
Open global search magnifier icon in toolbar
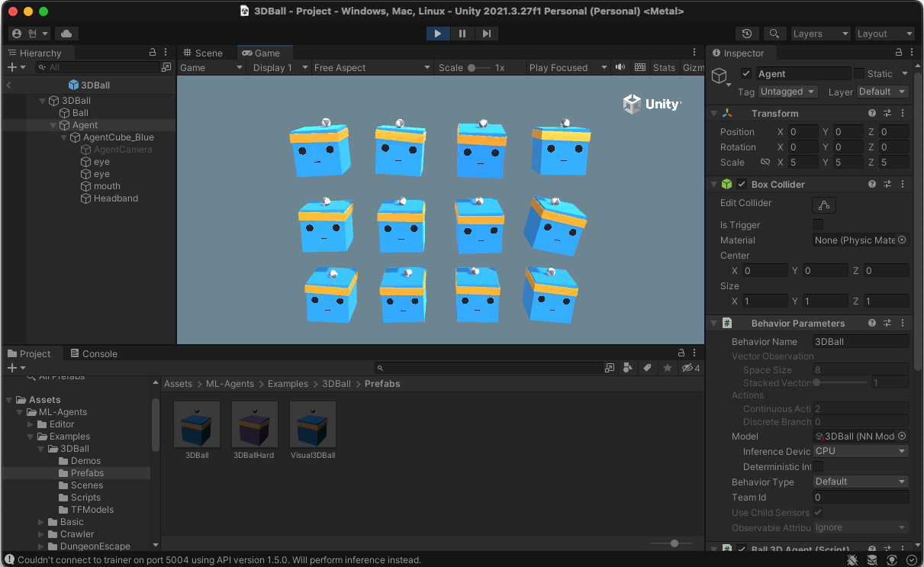774,34
